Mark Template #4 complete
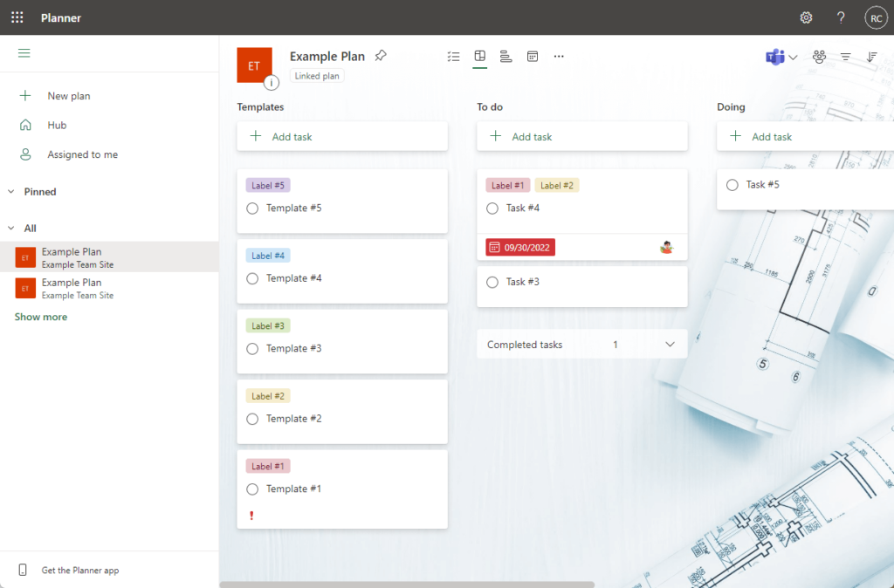This screenshot has height=588, width=894. [x=252, y=278]
